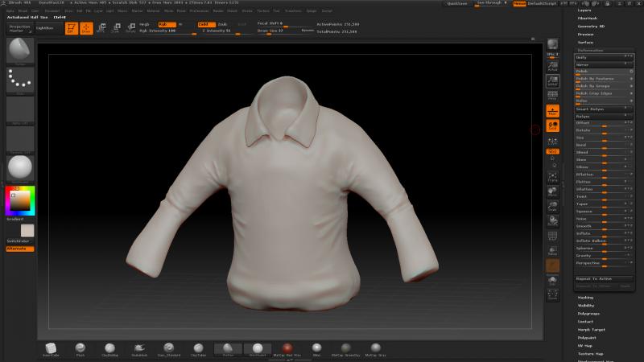Expand the Surface subpalette
Viewport: 644px width, 362px height.
[585, 43]
